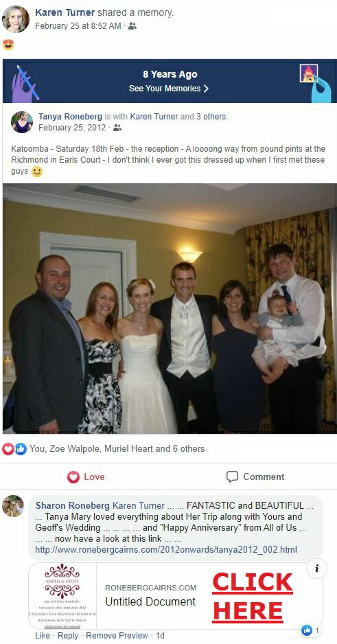
Task: Open the wedding reception group photo
Action: (x=170, y=308)
